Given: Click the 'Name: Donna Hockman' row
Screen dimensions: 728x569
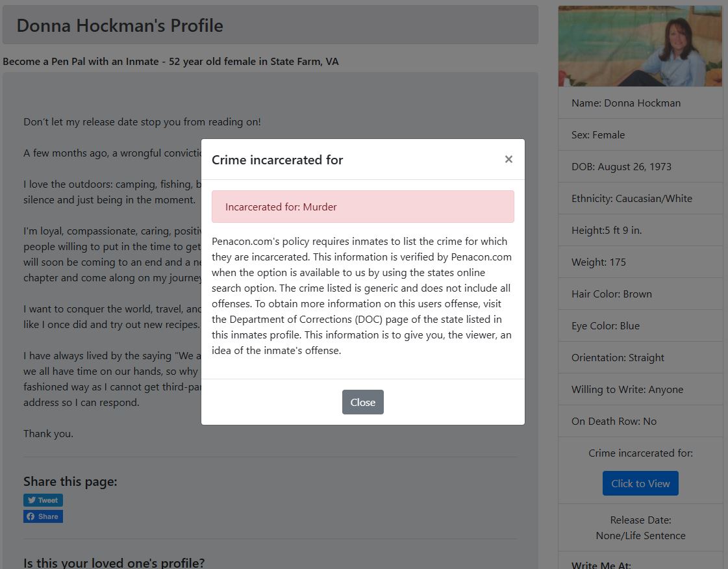Looking at the screenshot, I should point(640,103).
